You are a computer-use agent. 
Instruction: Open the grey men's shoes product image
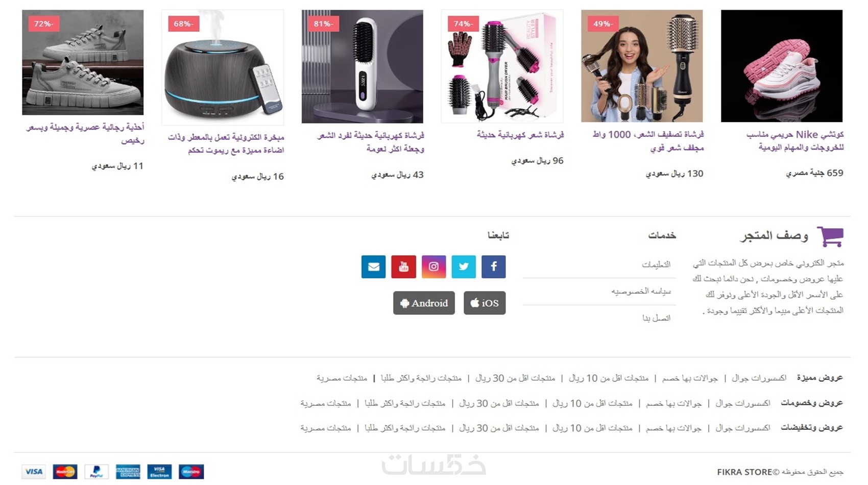(83, 62)
